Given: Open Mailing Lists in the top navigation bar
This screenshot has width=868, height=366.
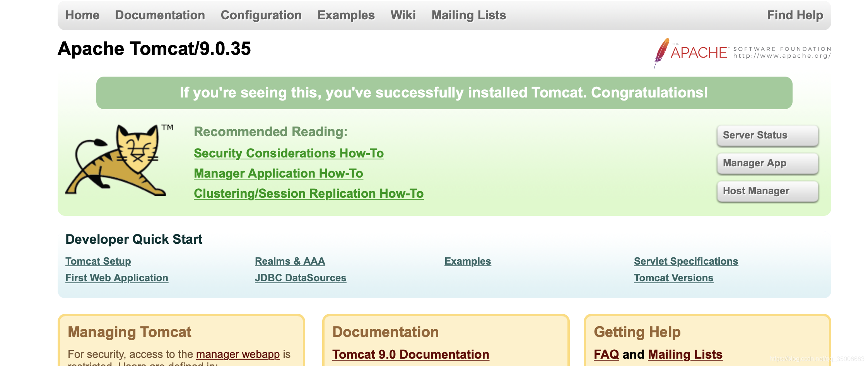Looking at the screenshot, I should (x=469, y=15).
